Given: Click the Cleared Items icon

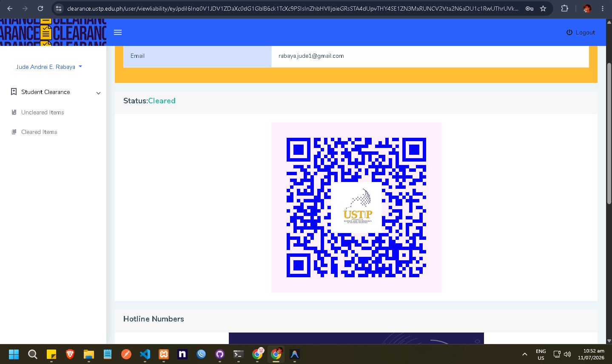Looking at the screenshot, I should (14, 132).
